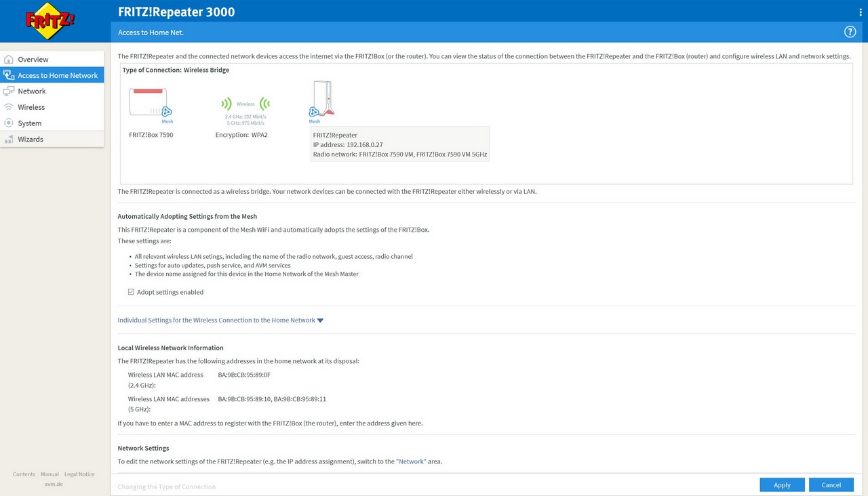Click the FRITZ!Repeater device image

click(x=323, y=98)
